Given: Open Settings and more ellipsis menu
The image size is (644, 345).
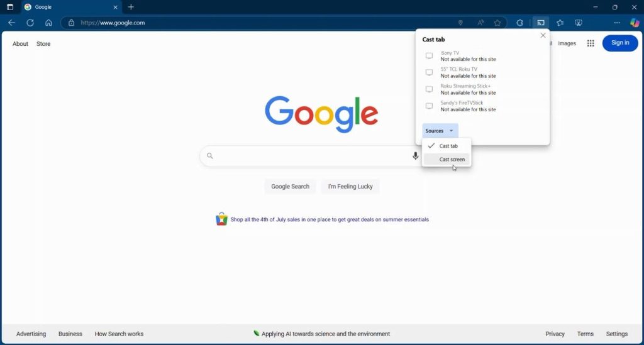Looking at the screenshot, I should coord(617,23).
